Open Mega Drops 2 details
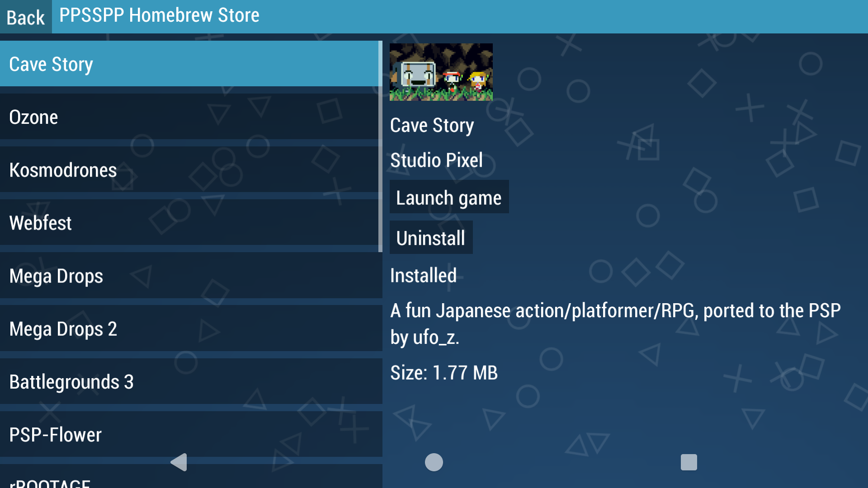The height and width of the screenshot is (488, 868). point(190,328)
